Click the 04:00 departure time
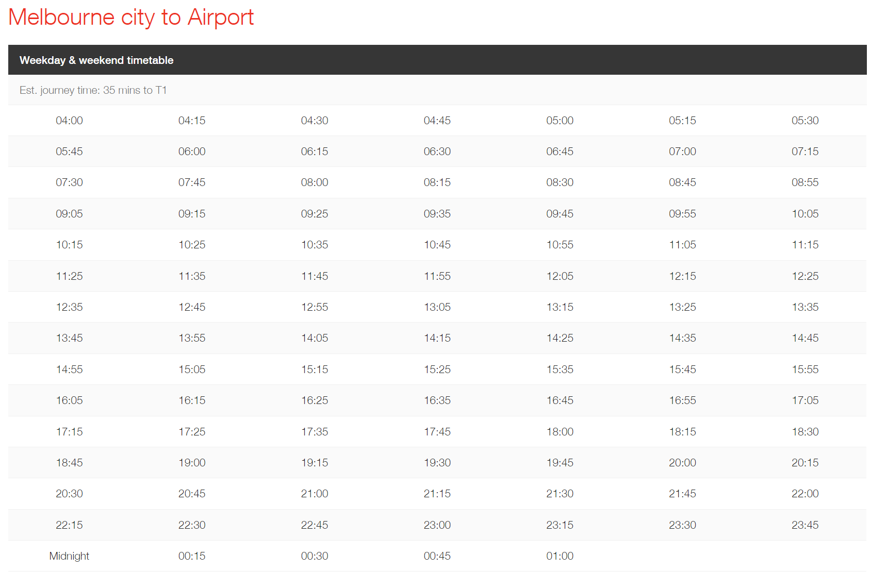Screen dimensions: 871x588 (69, 121)
